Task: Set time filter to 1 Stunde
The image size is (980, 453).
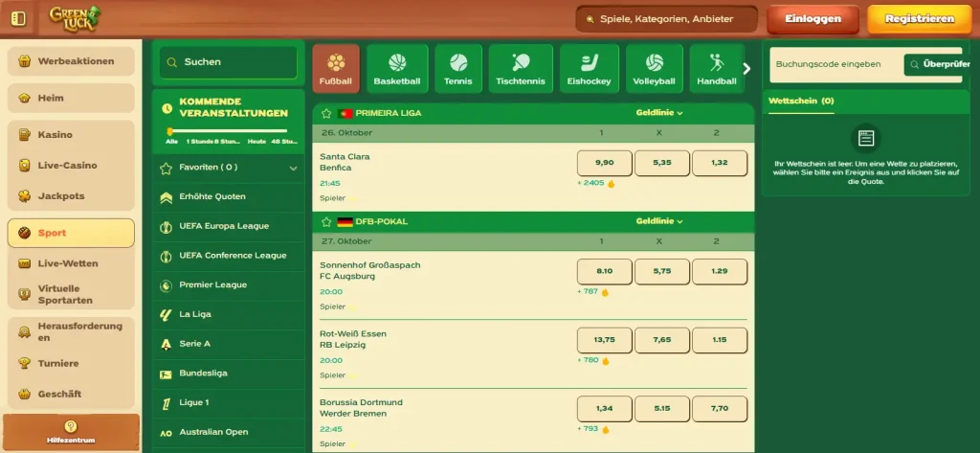Action: coord(199,142)
